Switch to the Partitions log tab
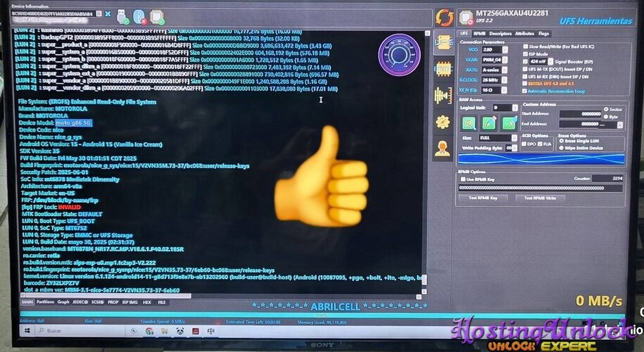This screenshot has height=352, width=644. pos(45,302)
